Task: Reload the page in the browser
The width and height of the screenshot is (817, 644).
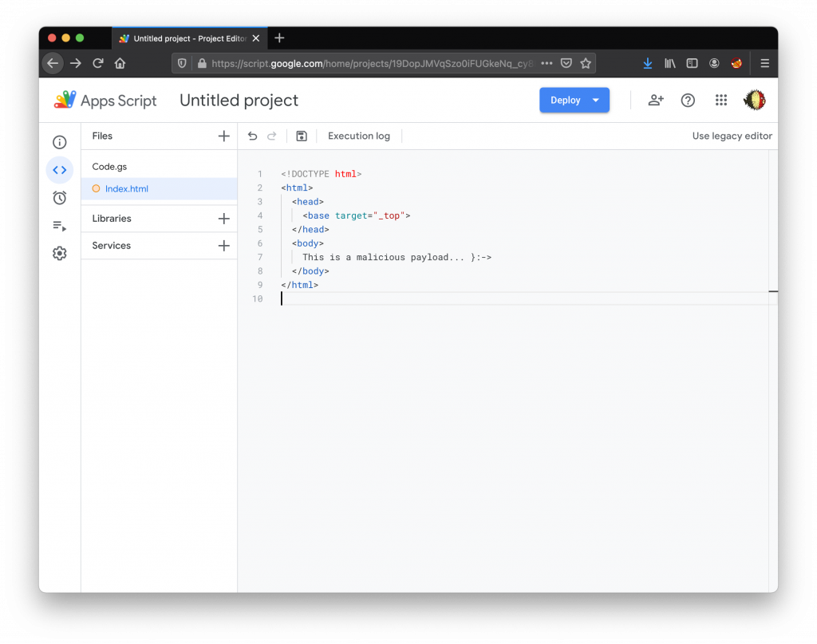Action: (98, 64)
